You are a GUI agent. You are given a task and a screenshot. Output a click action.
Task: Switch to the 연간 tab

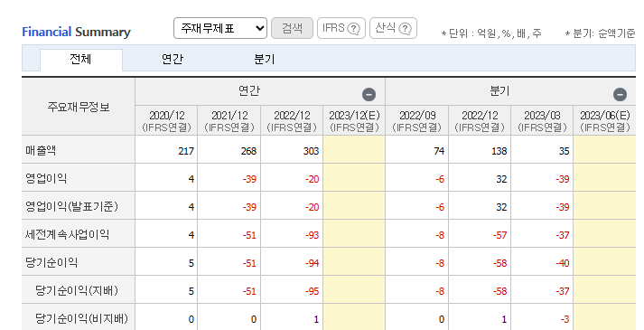coord(173,59)
